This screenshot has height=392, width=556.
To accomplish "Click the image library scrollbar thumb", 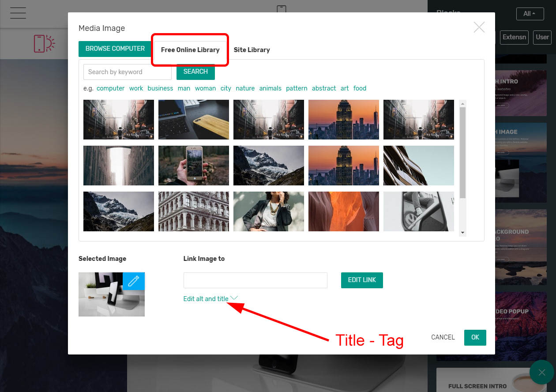I will pos(463,152).
